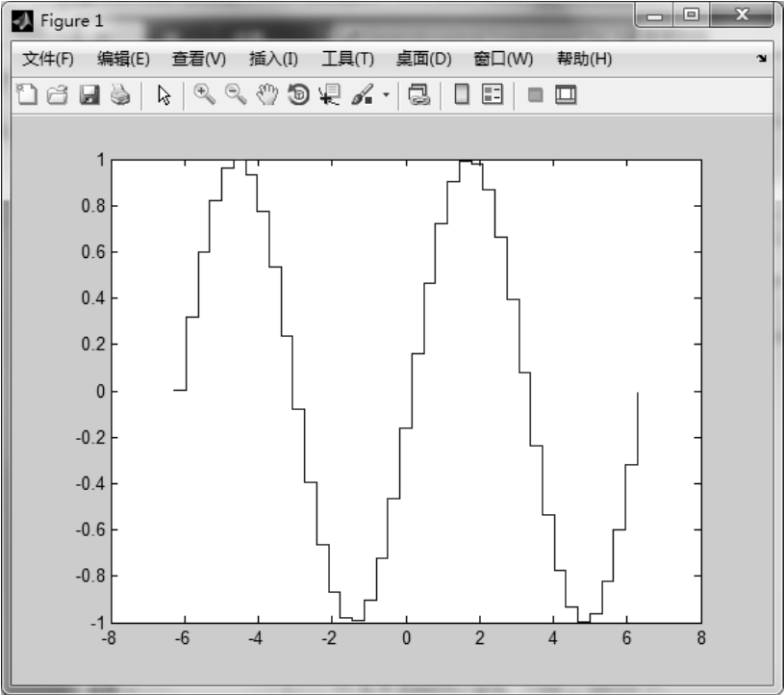This screenshot has width=784, height=695.
Task: Click the dock arrow at menu bar right
Action: click(x=762, y=59)
